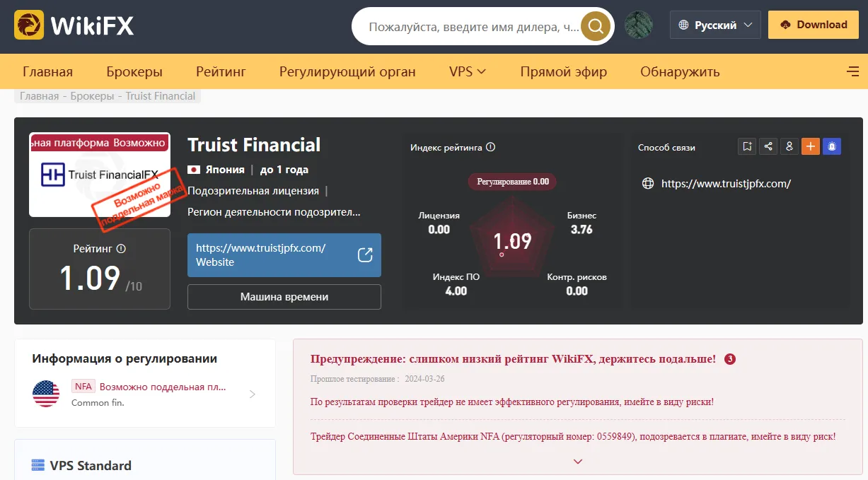Viewport: 868px width, 480px height.
Task: Click the до 1 года label
Action: pos(284,170)
